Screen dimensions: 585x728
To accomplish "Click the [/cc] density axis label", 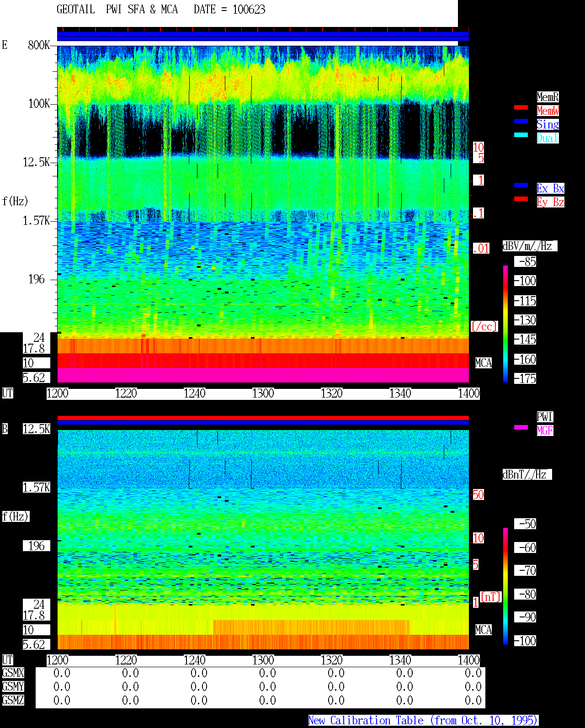I will click(x=484, y=326).
